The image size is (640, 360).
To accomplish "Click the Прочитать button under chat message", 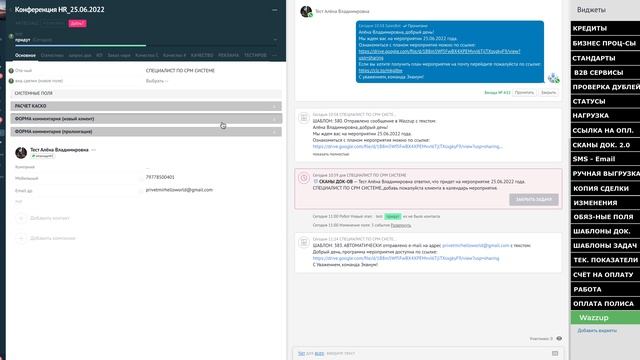I will 524,93.
